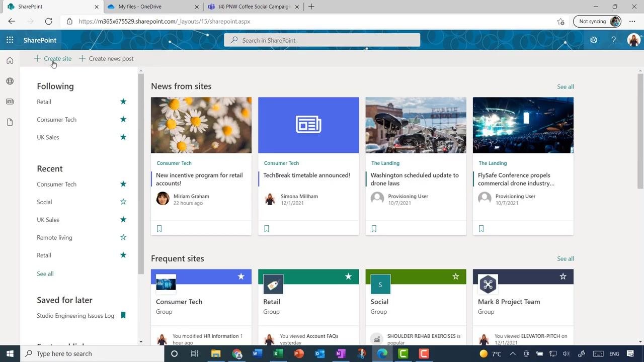
Task: Select the SharePoint browser tab
Action: pyautogui.click(x=52, y=7)
